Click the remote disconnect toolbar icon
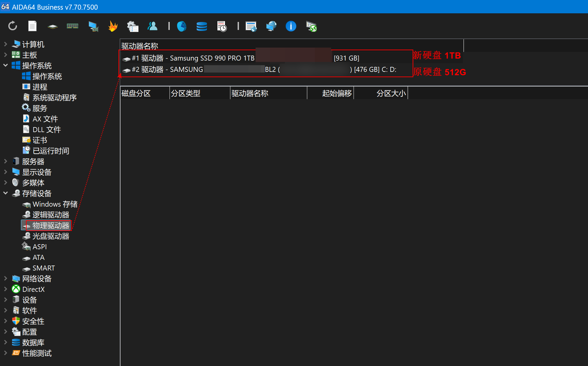This screenshot has height=366, width=588. coord(311,26)
